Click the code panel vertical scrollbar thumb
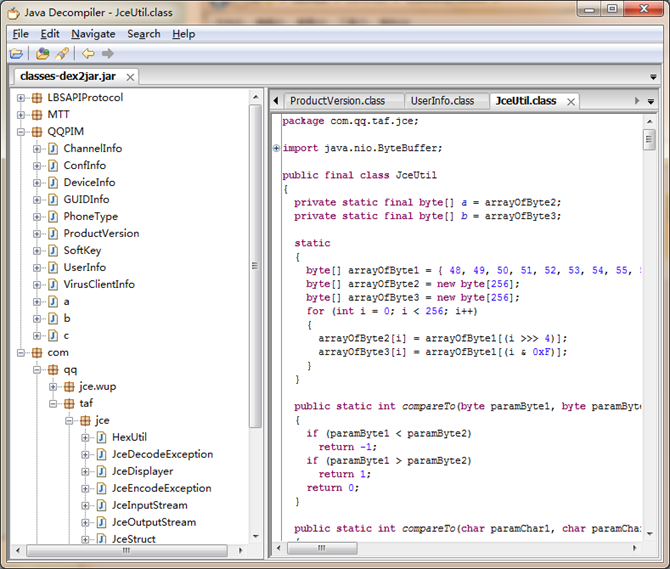 pos(649,139)
